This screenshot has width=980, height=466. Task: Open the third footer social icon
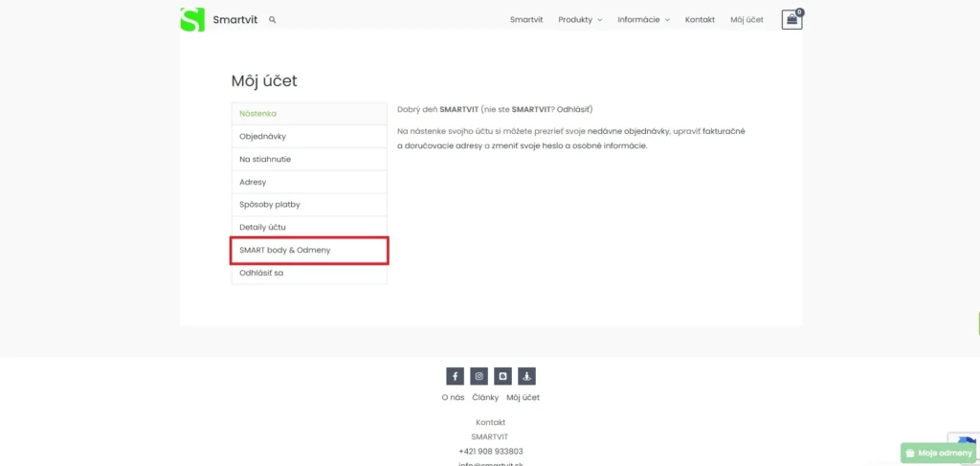point(503,376)
